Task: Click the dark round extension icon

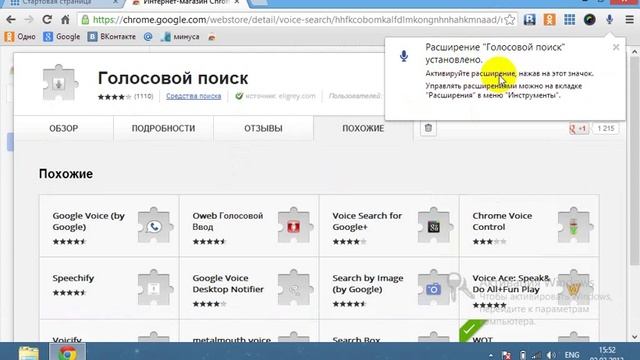Action: coord(589,20)
